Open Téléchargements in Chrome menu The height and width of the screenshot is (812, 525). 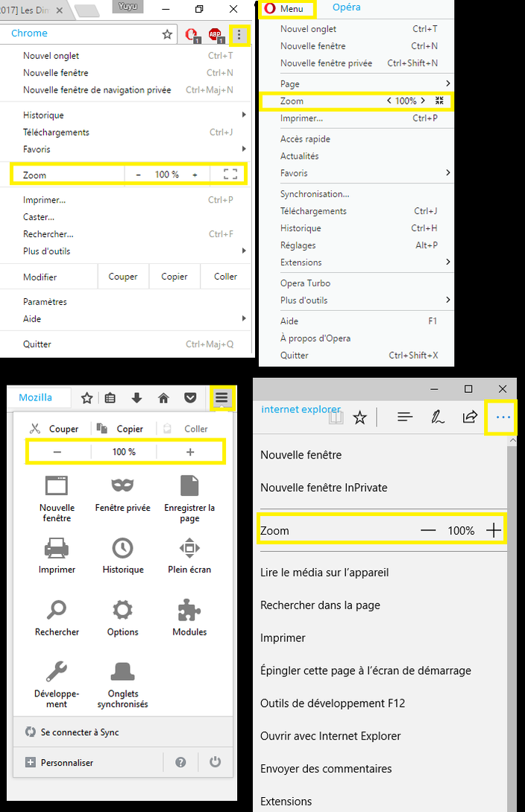click(56, 132)
